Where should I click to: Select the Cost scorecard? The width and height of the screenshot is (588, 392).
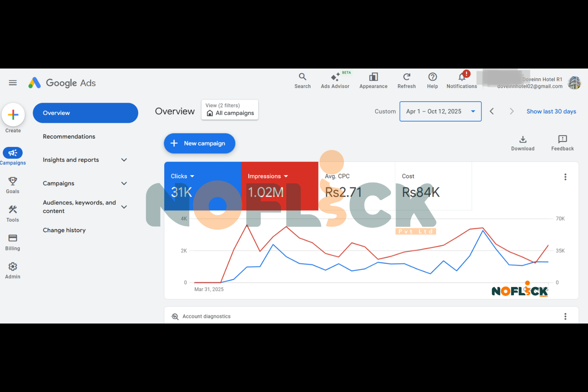[x=433, y=186]
